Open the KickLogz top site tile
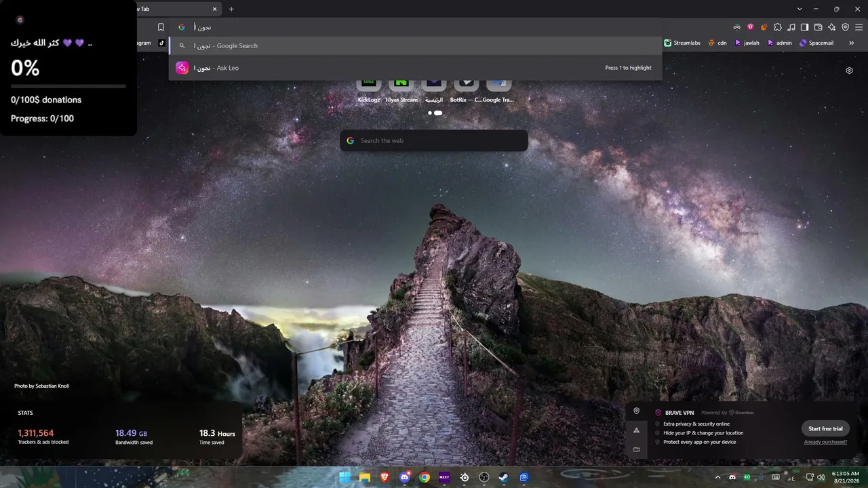The width and height of the screenshot is (868, 488). pyautogui.click(x=369, y=89)
